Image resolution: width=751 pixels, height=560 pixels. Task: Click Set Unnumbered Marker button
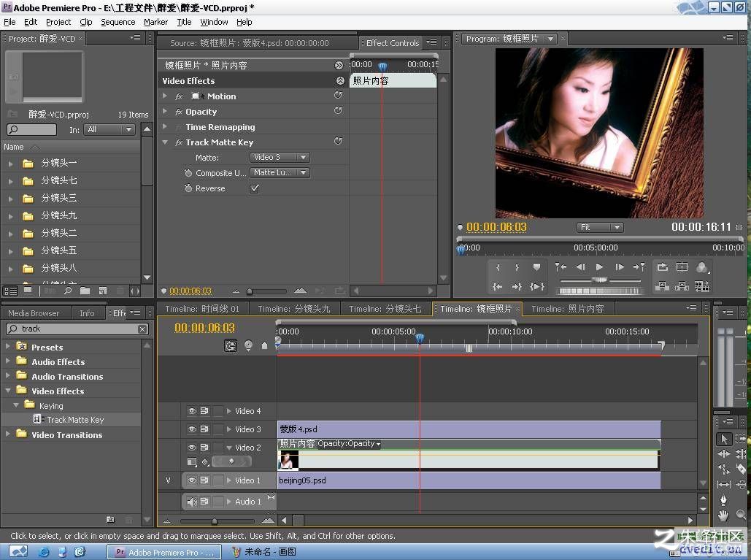(536, 267)
